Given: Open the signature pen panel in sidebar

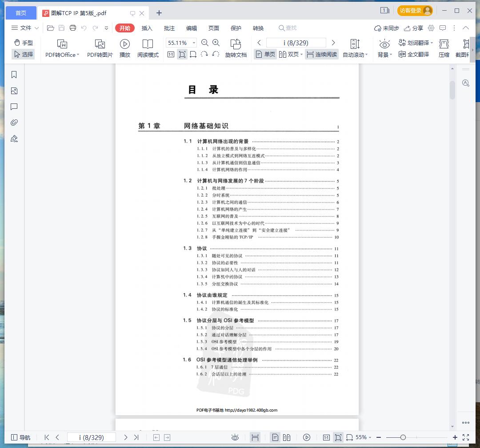Looking at the screenshot, I should (14, 139).
